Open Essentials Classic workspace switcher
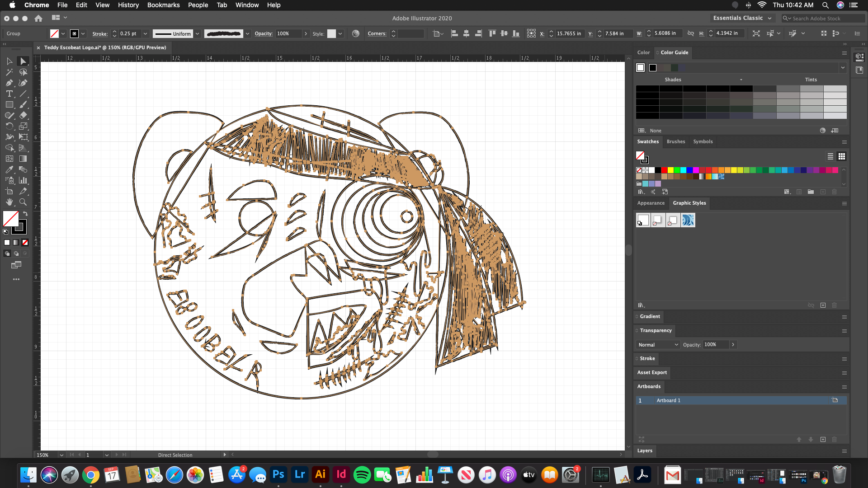 tap(742, 18)
